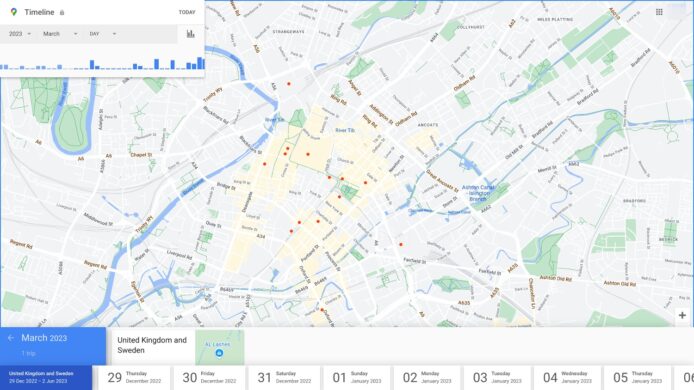Open the March month dropdown

click(60, 34)
